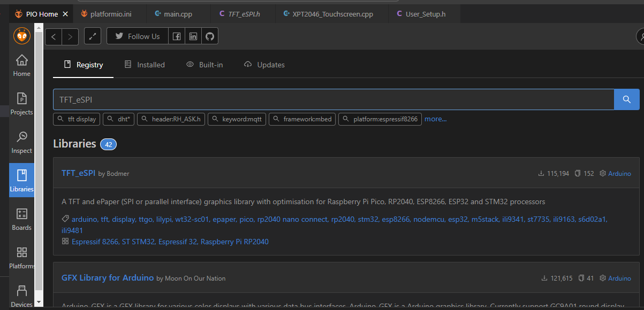The height and width of the screenshot is (310, 644).
Task: Select the 'framework:mbed' search suggestion
Action: coord(302,119)
